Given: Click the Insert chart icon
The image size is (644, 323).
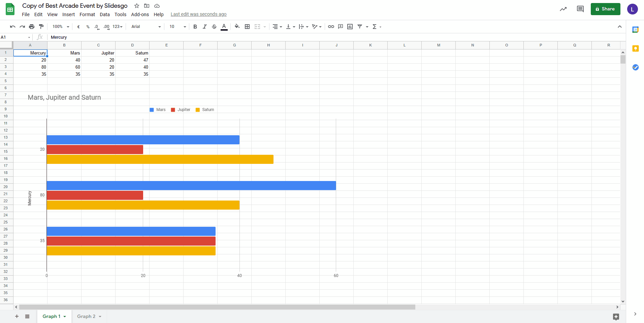Looking at the screenshot, I should pyautogui.click(x=350, y=27).
